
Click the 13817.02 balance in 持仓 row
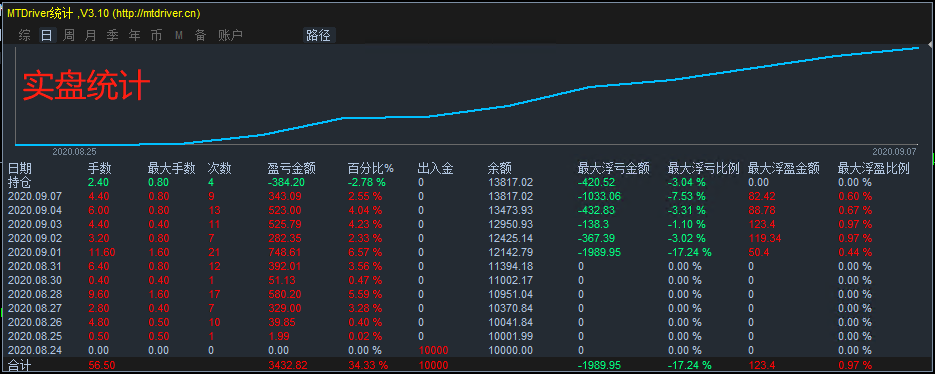[x=510, y=182]
